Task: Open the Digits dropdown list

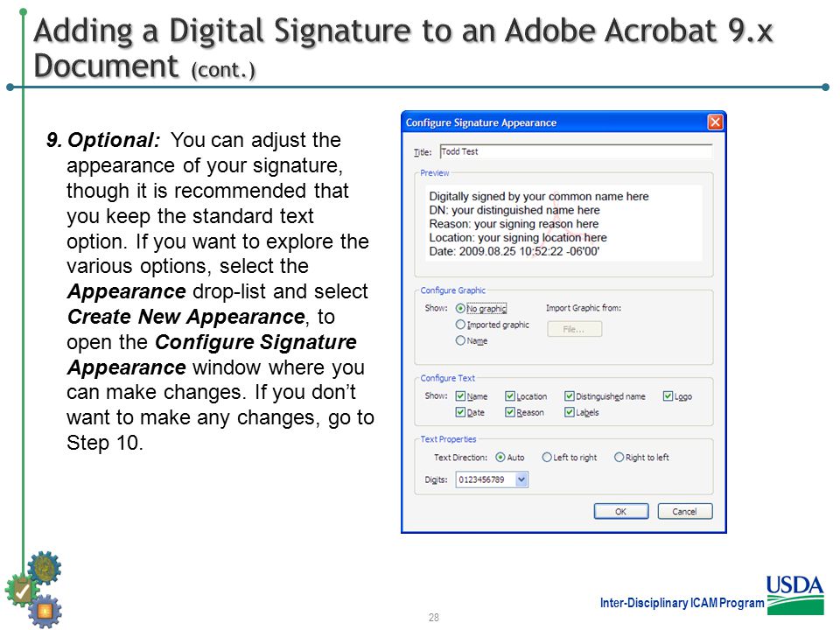Action: 521,479
